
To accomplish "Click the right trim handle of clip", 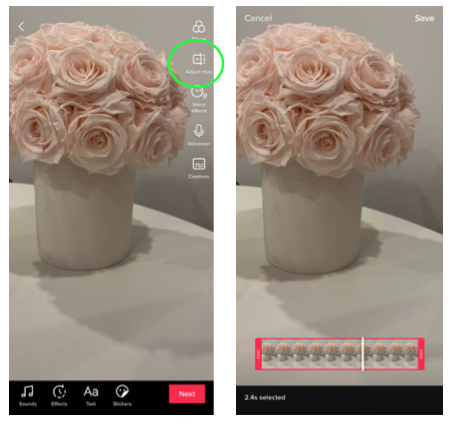I will point(421,354).
